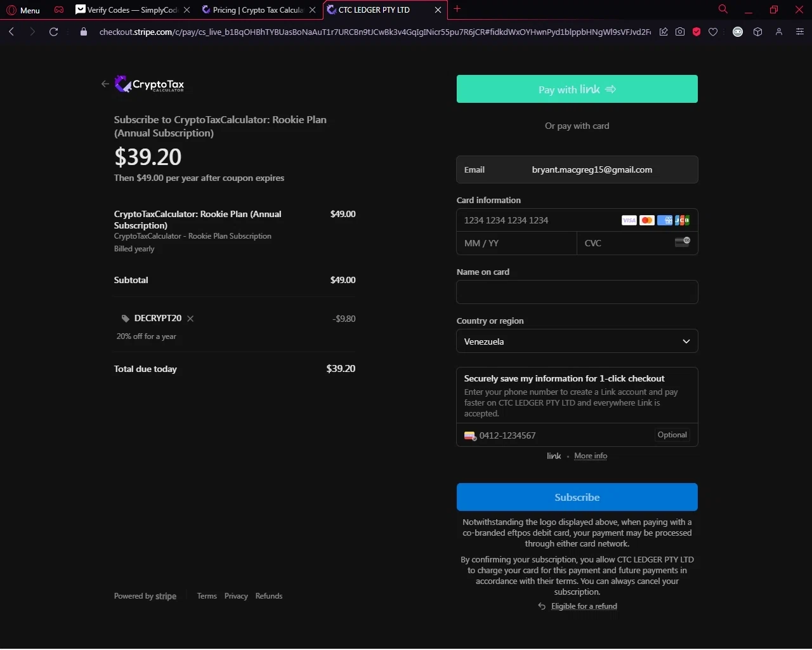Viewport: 812px width, 650px height.
Task: Click the checkout.stripe.com address bar
Action: [x=374, y=32]
